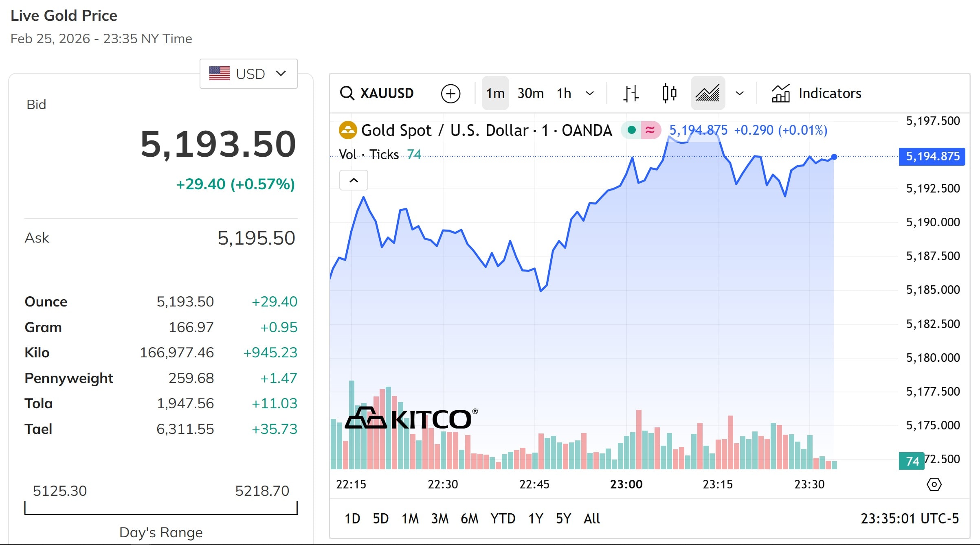Select the candlestick chart style icon

[x=669, y=93]
